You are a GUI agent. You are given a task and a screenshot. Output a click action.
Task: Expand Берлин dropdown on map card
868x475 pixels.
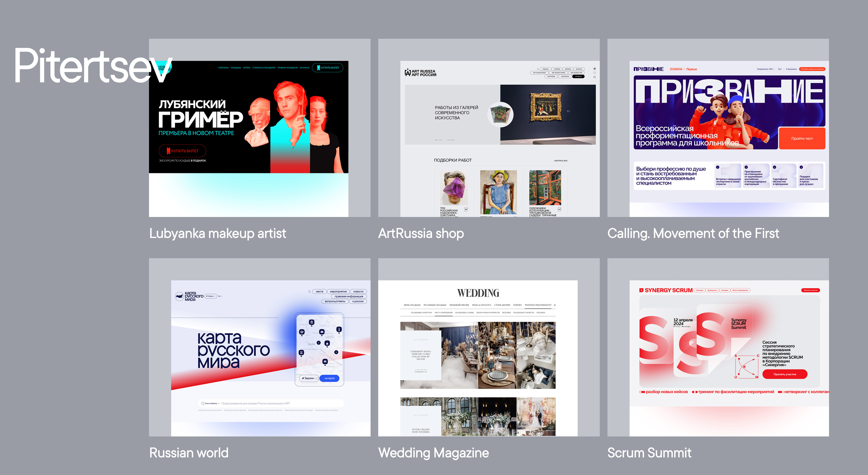[309, 378]
